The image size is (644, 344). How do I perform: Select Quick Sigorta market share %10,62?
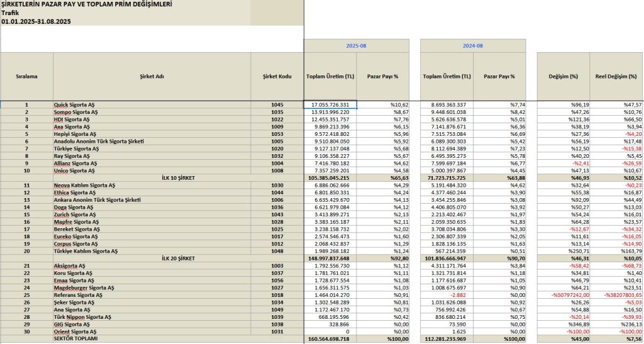[x=383, y=104]
